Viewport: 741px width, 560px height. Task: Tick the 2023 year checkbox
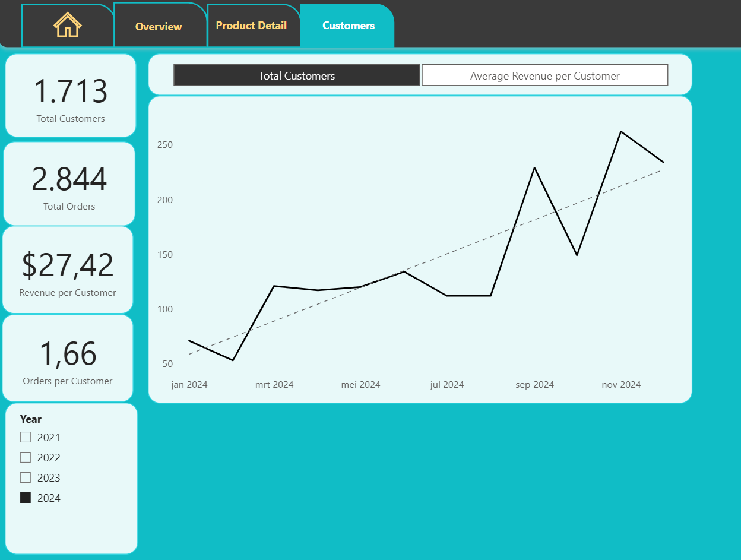26,477
